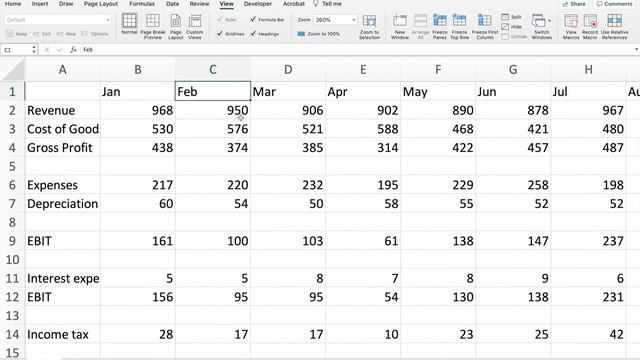Click the confirm entry checkmark icon
This screenshot has height=360, width=640.
coord(60,49)
